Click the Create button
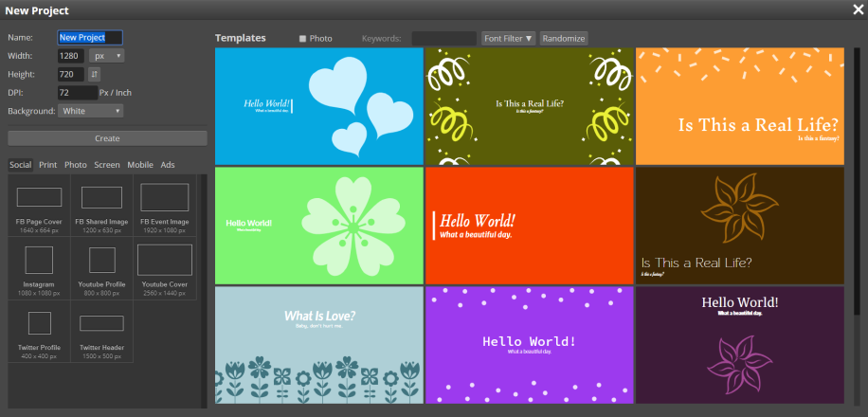The height and width of the screenshot is (417, 868). (107, 138)
